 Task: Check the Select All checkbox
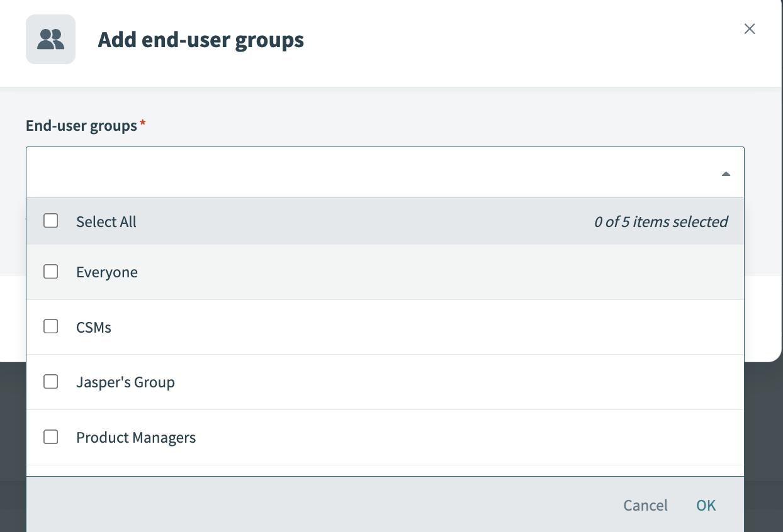point(50,221)
